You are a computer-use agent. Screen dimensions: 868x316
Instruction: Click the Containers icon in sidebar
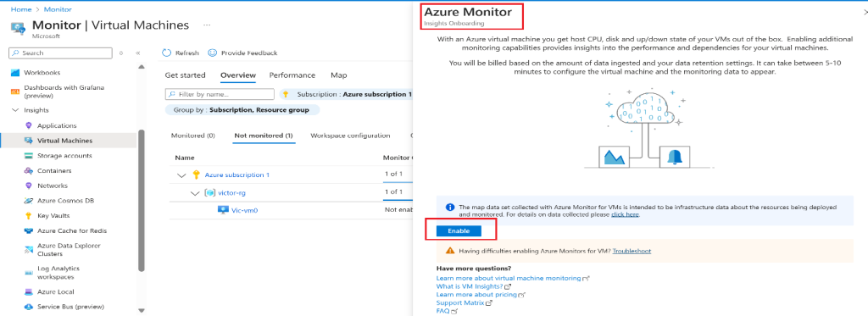tap(29, 170)
